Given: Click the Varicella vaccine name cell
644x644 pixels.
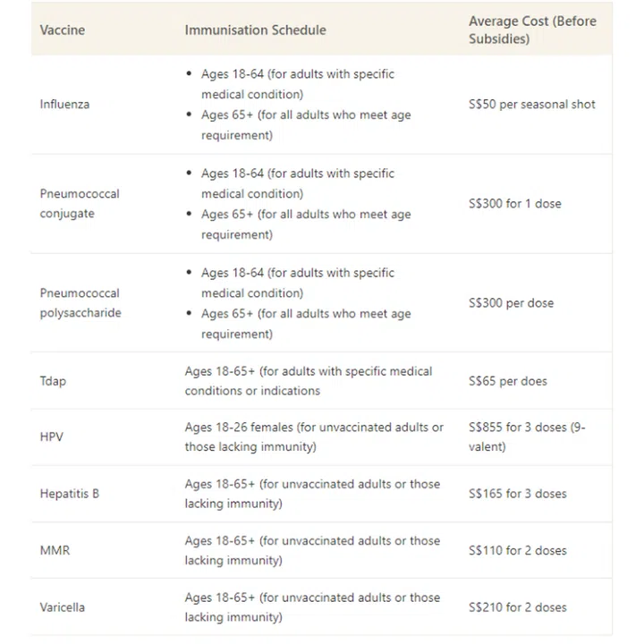Looking at the screenshot, I should (x=63, y=607).
